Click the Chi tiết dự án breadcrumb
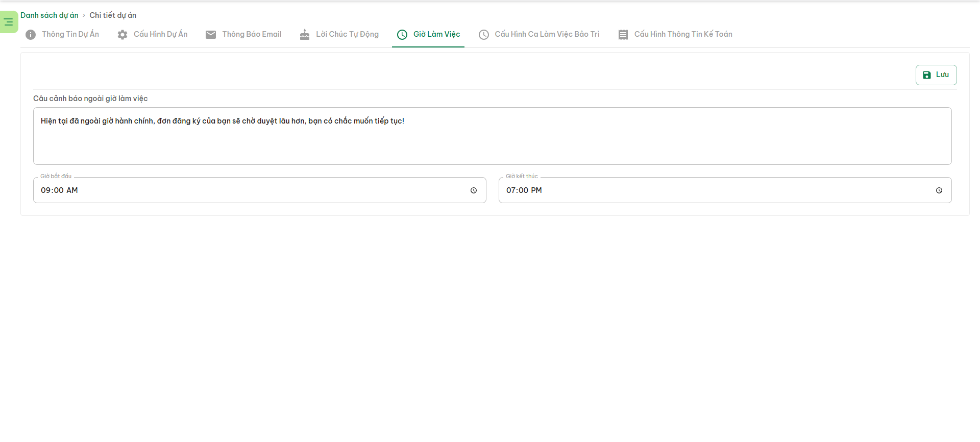 tap(113, 15)
